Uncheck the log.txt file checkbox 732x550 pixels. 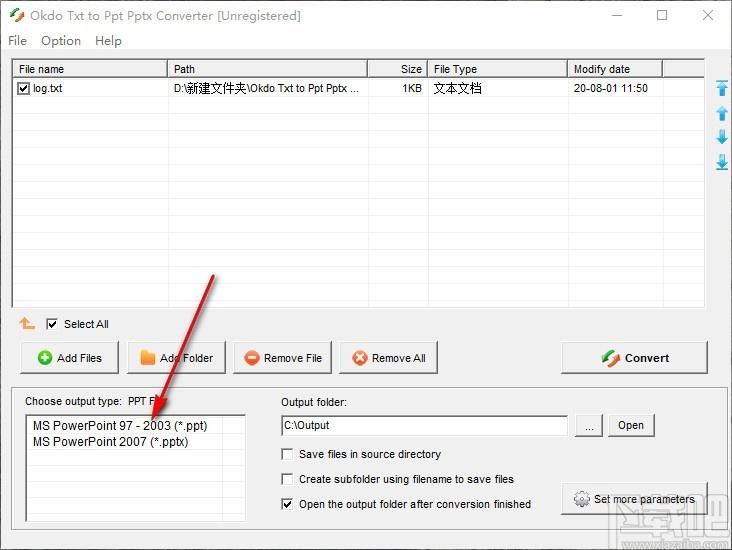click(x=23, y=88)
